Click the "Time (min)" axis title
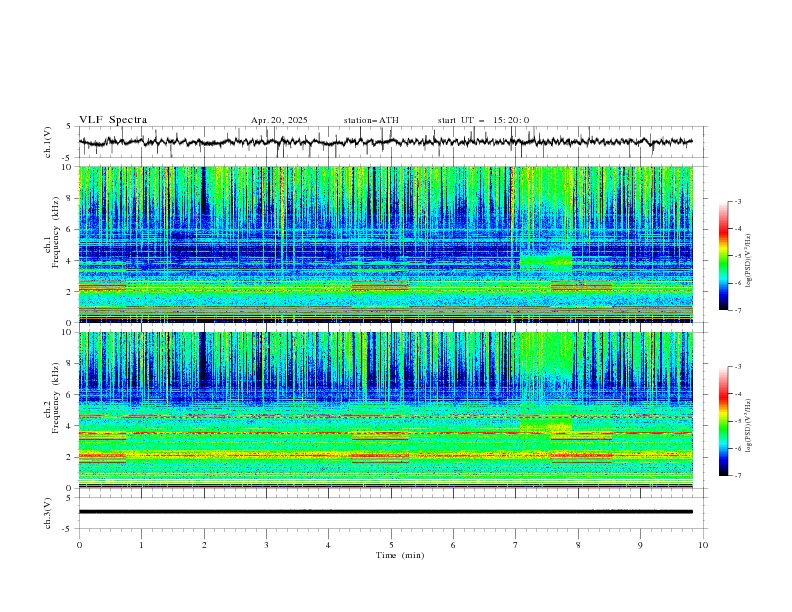Screen dimensions: 792x612 tap(400, 555)
